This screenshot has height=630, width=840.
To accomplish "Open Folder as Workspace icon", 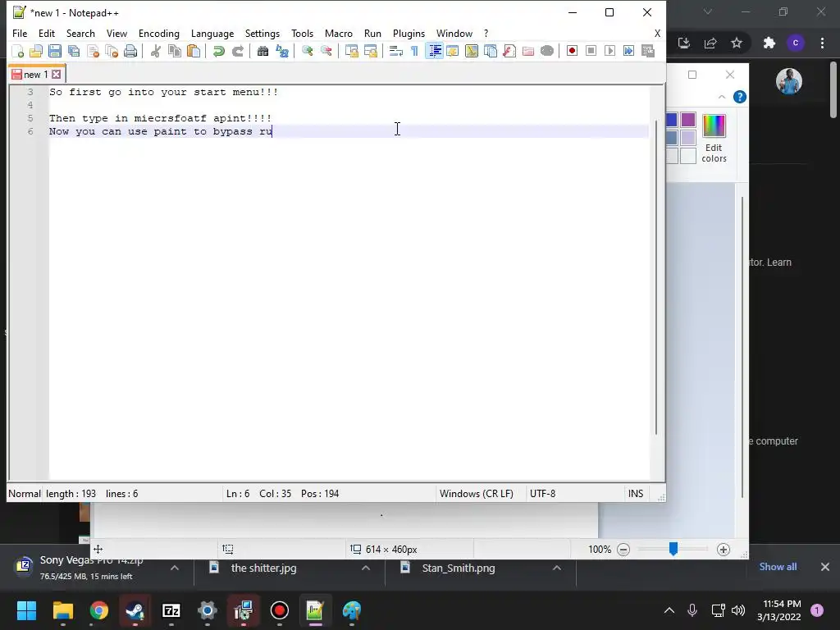I will pos(528,51).
